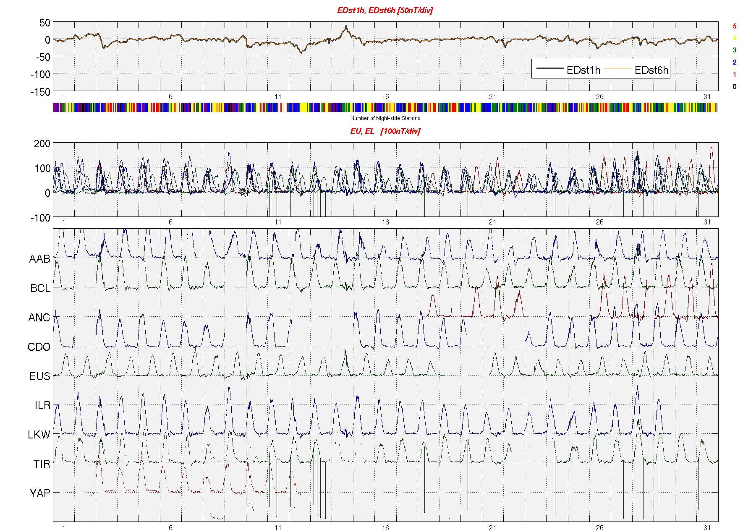Image resolution: width=756 pixels, height=532 pixels.
Task: Select the AAB station label
Action: pyautogui.click(x=39, y=259)
